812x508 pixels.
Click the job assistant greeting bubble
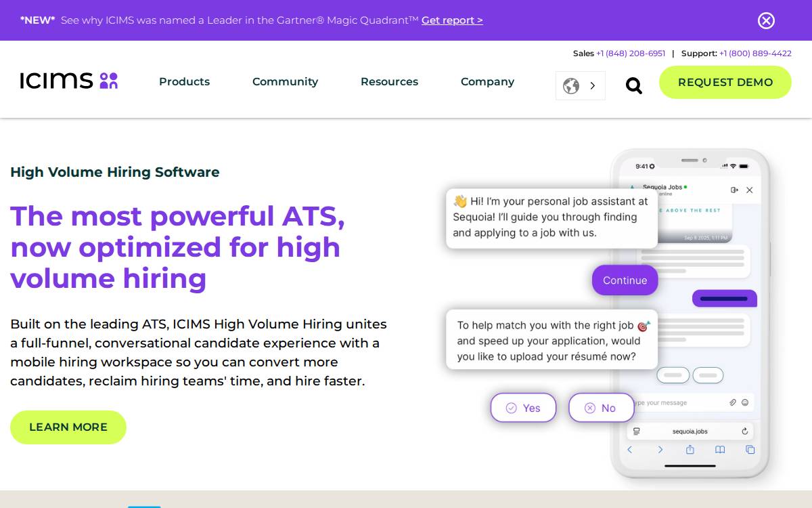coord(551,218)
